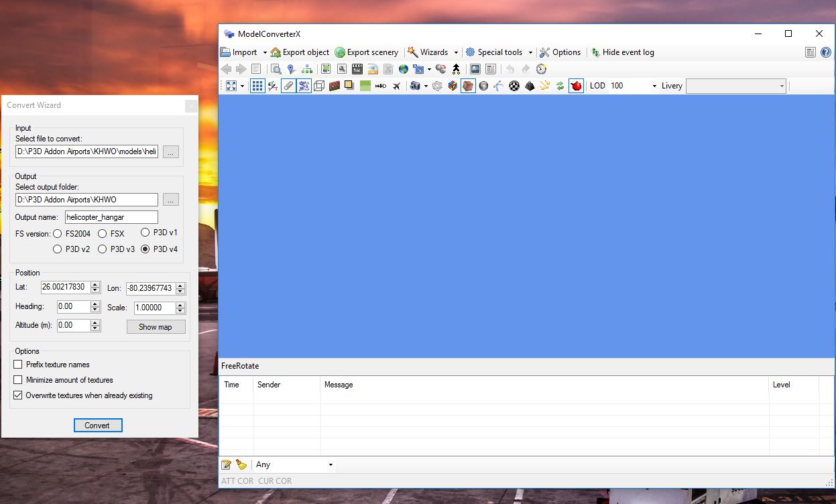The width and height of the screenshot is (836, 504).
Task: Toggle the brown textured cube icon
Action: pos(468,86)
